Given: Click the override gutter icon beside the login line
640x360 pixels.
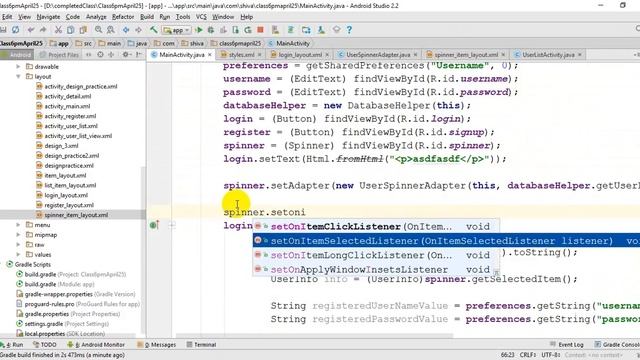Looking at the screenshot, I should tap(154, 225).
